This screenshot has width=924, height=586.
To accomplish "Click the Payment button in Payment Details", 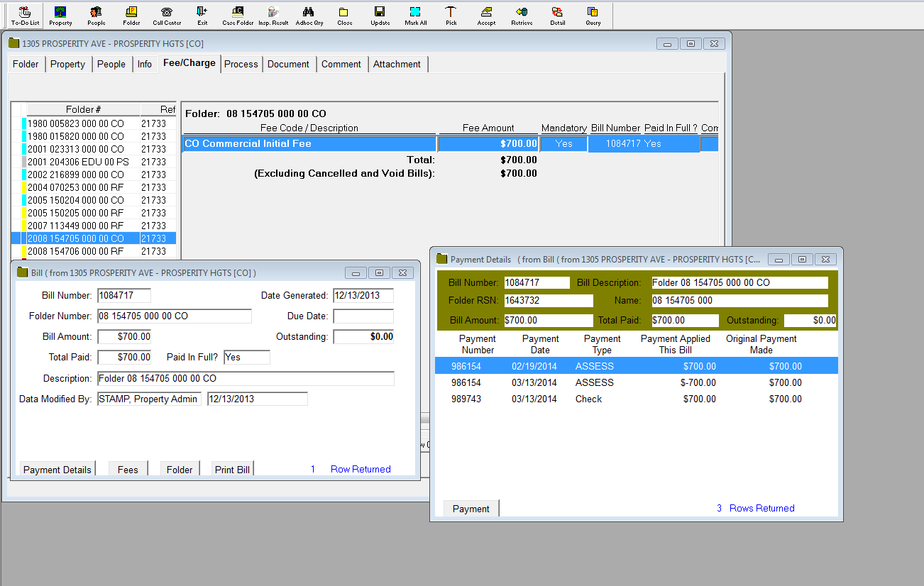I will tap(471, 509).
